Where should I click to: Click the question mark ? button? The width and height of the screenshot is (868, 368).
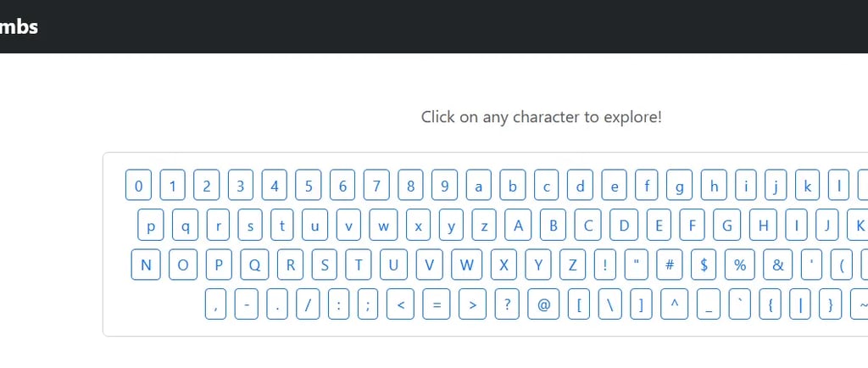tap(506, 304)
